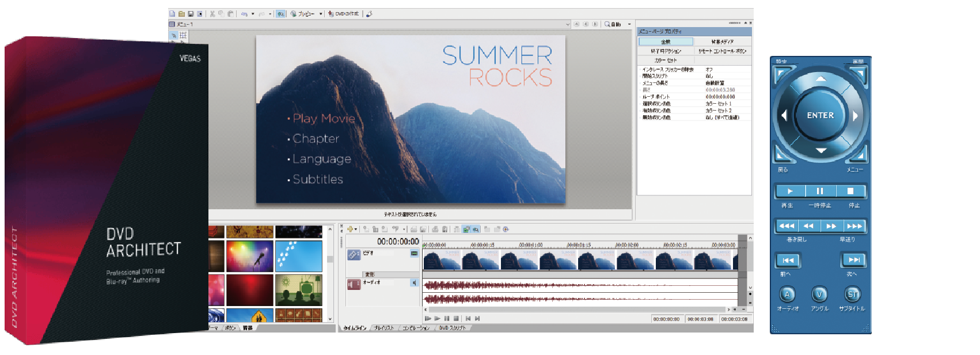Image resolution: width=980 pixels, height=355 pixels.
Task: Select the blue paw-prints background thumbnail
Action: (x=299, y=256)
